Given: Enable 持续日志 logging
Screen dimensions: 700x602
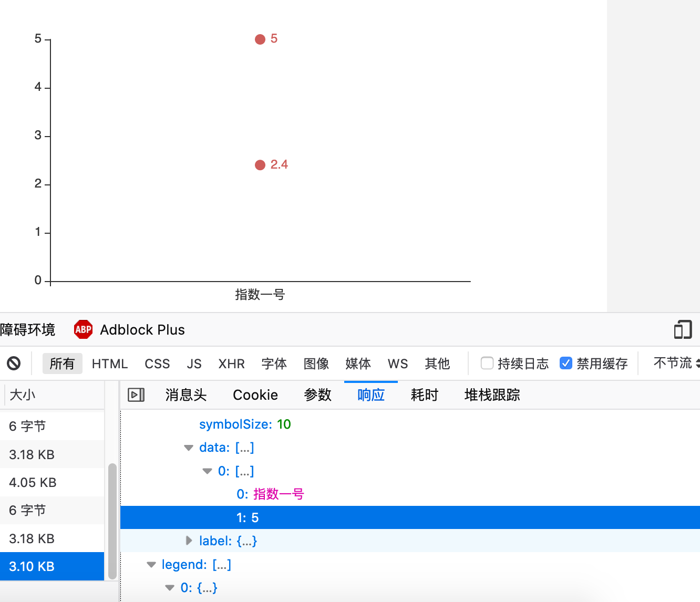Looking at the screenshot, I should 487,362.
